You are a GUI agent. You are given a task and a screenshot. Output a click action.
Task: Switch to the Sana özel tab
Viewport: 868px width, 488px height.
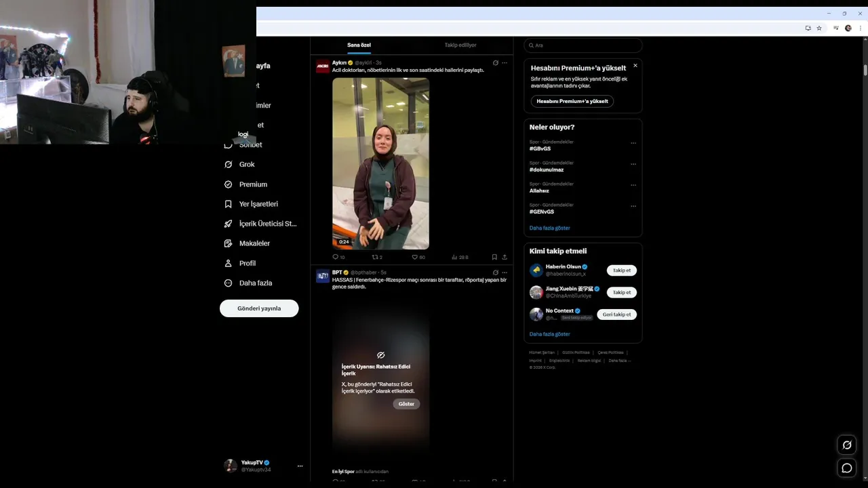click(x=359, y=45)
